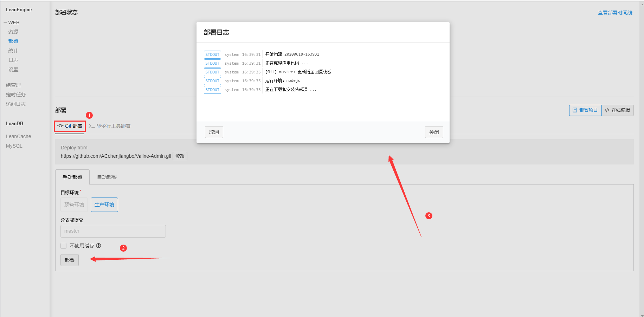Click the first STDOUT badge in log
644x317 pixels.
pyautogui.click(x=212, y=54)
